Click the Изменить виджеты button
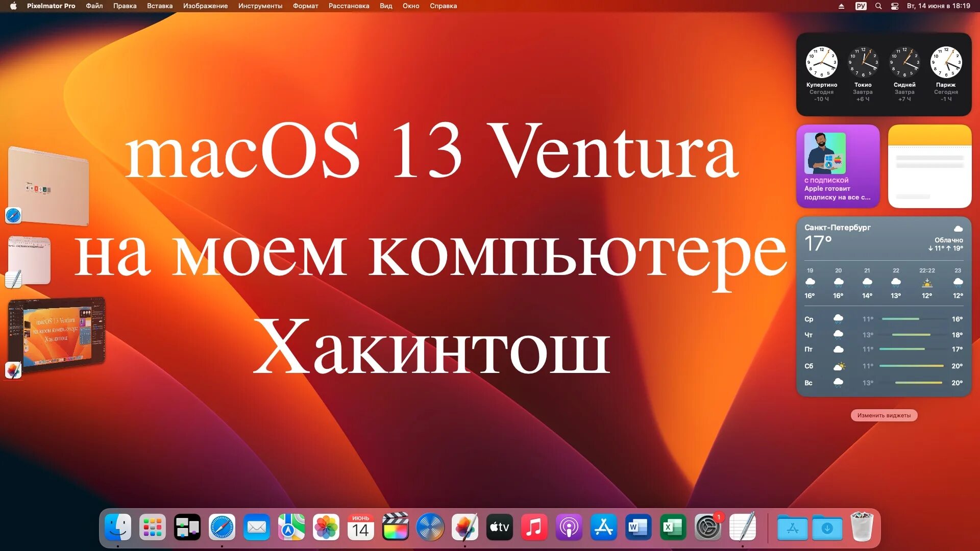This screenshot has width=980, height=551. tap(884, 415)
